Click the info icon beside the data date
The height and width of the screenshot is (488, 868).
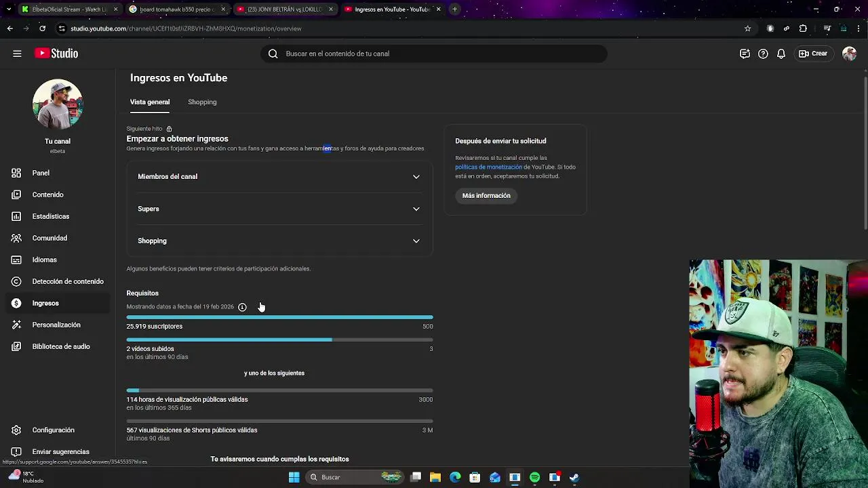242,307
